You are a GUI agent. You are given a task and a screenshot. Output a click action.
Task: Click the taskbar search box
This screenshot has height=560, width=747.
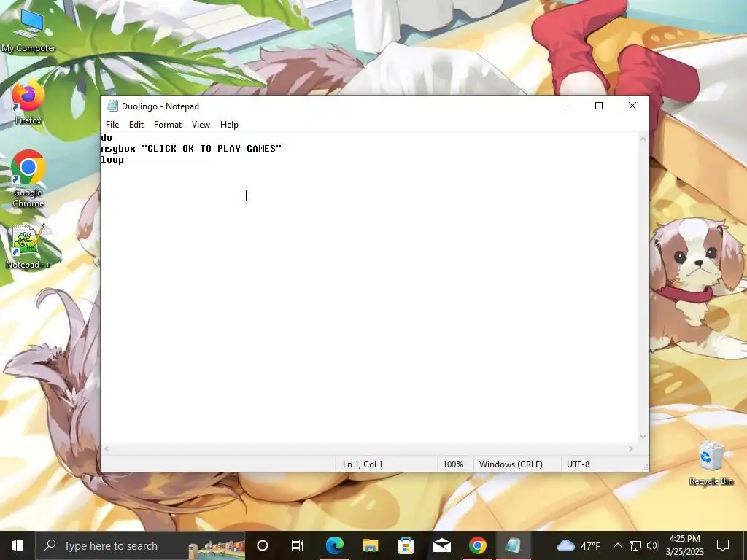point(140,545)
